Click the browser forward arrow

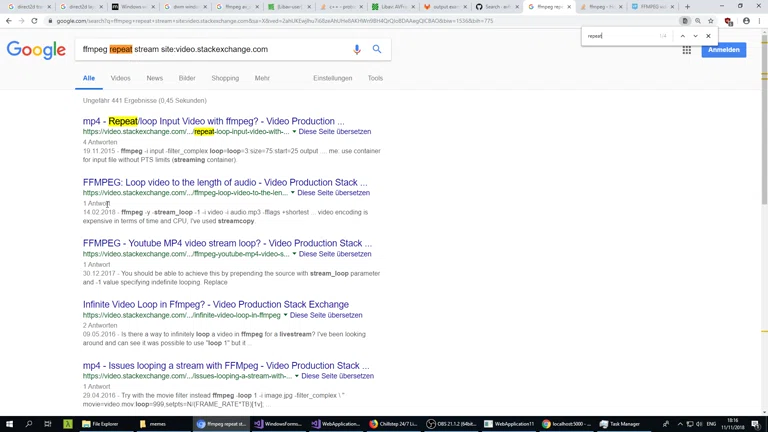[x=21, y=21]
